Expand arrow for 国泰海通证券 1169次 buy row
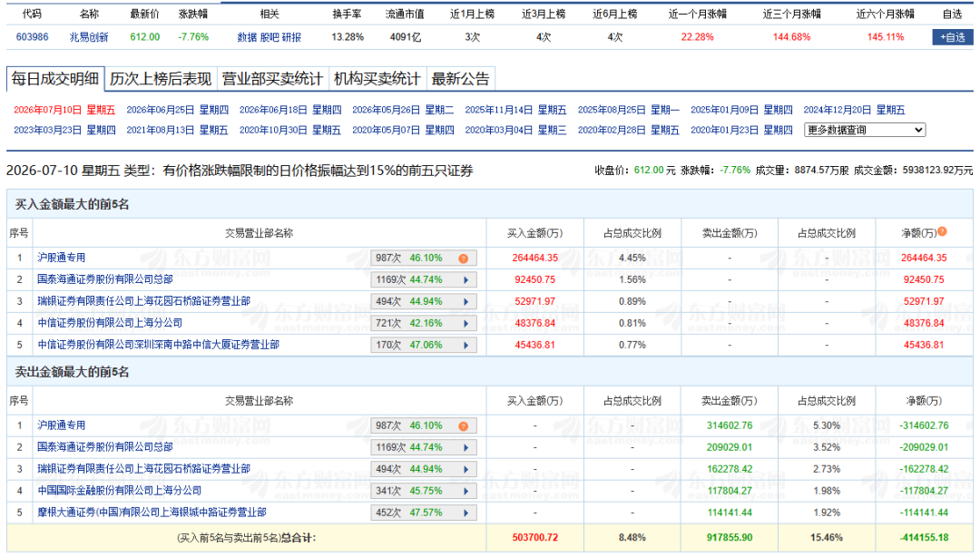This screenshot has height=557, width=980. [465, 280]
